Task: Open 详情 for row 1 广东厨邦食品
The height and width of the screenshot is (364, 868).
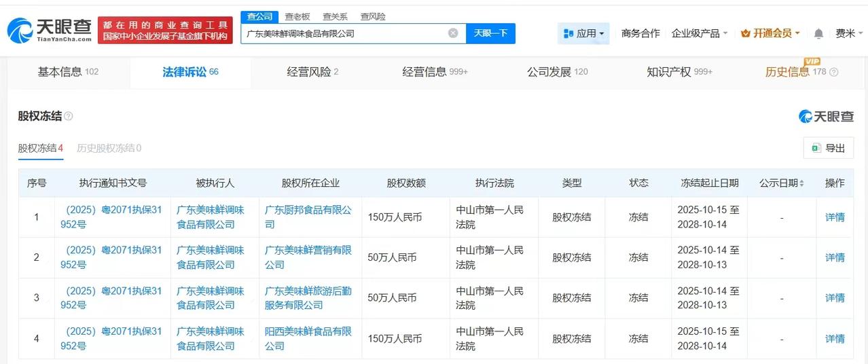Action: 835,217
